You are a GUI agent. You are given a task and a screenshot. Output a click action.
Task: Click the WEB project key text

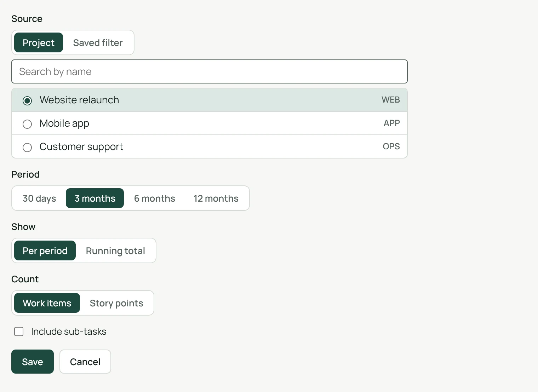tap(390, 100)
